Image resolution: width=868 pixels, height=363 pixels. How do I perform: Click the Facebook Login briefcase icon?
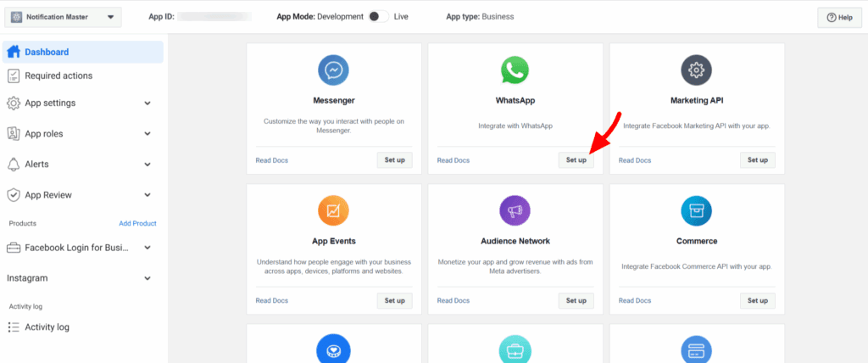14,248
